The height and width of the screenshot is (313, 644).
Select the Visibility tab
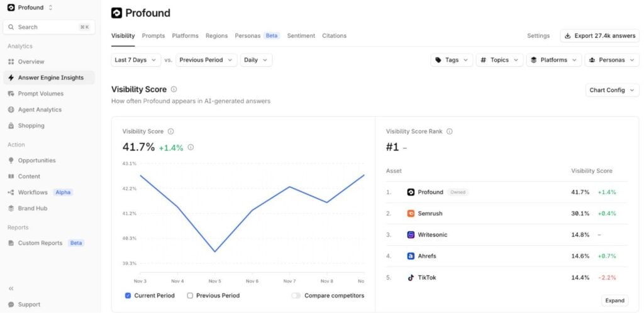pyautogui.click(x=123, y=36)
